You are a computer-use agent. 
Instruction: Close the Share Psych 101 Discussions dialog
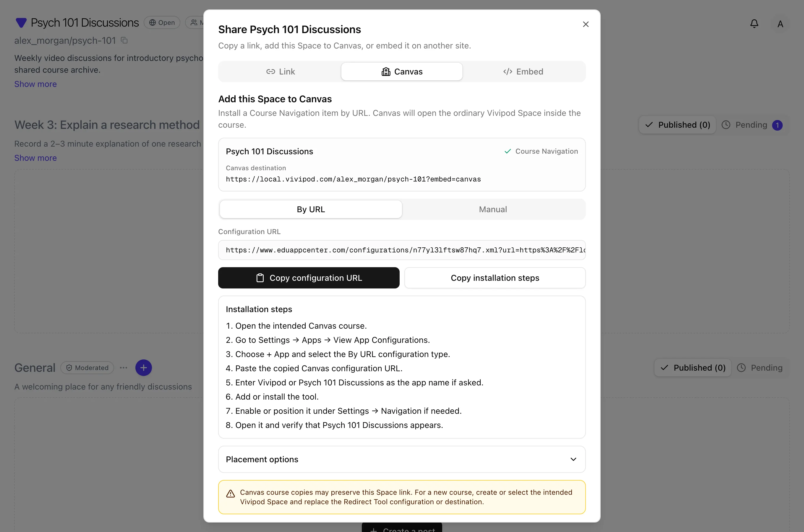[x=586, y=24]
